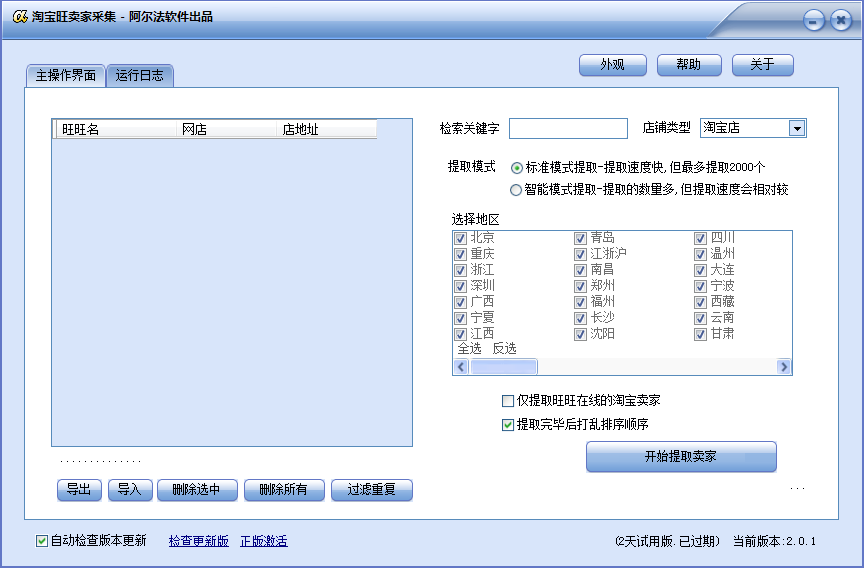Toggle the 宁波 region checkbox
This screenshot has width=864, height=568.
click(x=700, y=286)
